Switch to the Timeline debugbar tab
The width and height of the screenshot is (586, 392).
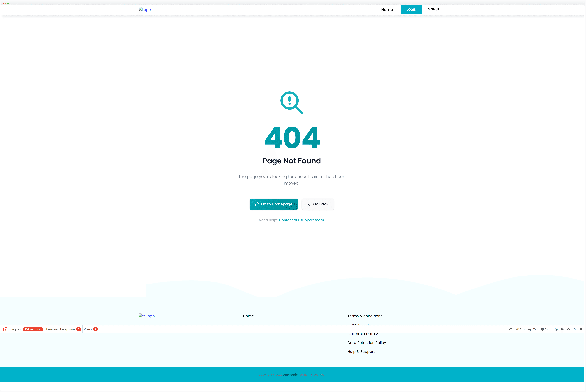pos(52,329)
